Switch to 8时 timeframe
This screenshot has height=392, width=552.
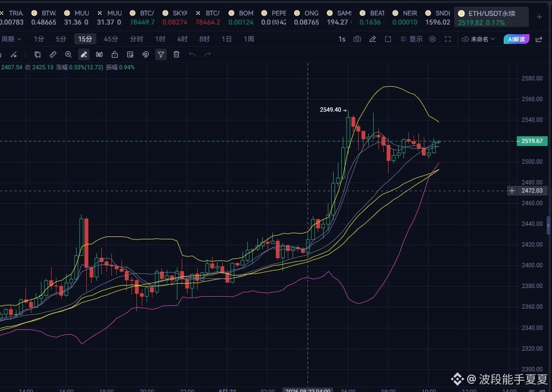click(x=204, y=39)
